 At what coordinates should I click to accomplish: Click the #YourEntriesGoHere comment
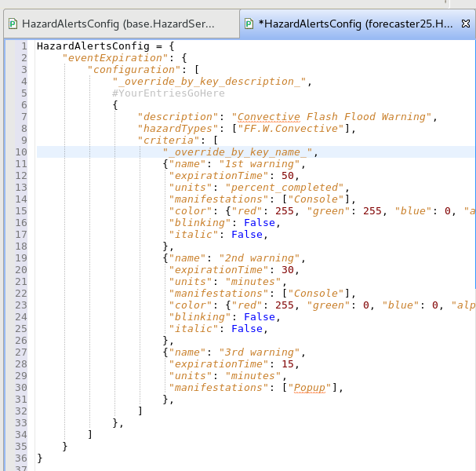tap(168, 93)
